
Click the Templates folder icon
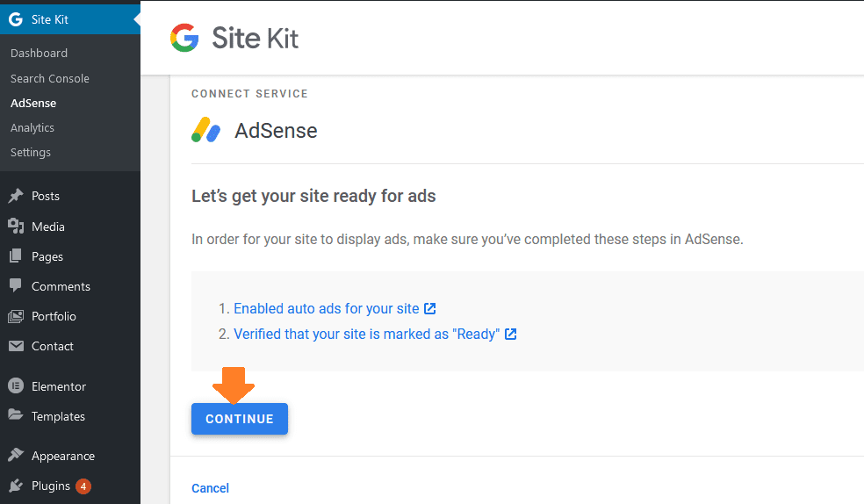tap(16, 414)
